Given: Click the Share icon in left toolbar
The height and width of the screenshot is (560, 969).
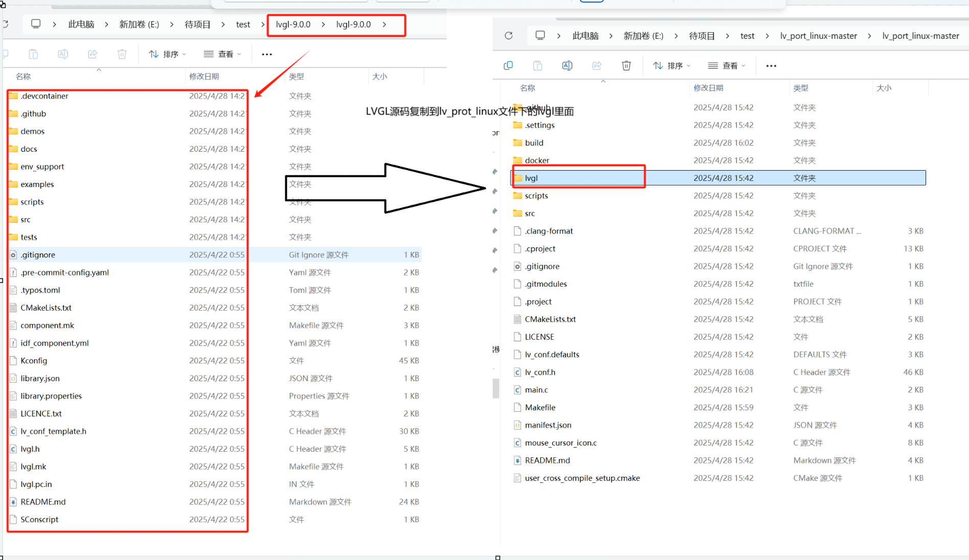Looking at the screenshot, I should (93, 54).
